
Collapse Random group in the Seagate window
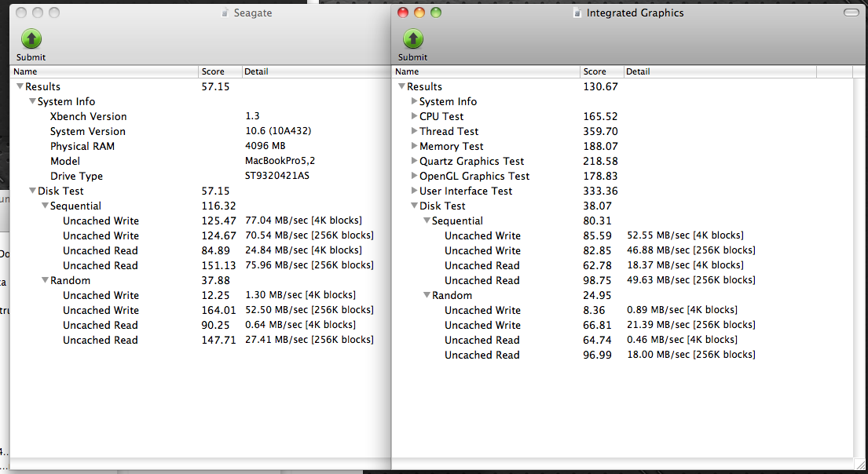click(x=45, y=280)
